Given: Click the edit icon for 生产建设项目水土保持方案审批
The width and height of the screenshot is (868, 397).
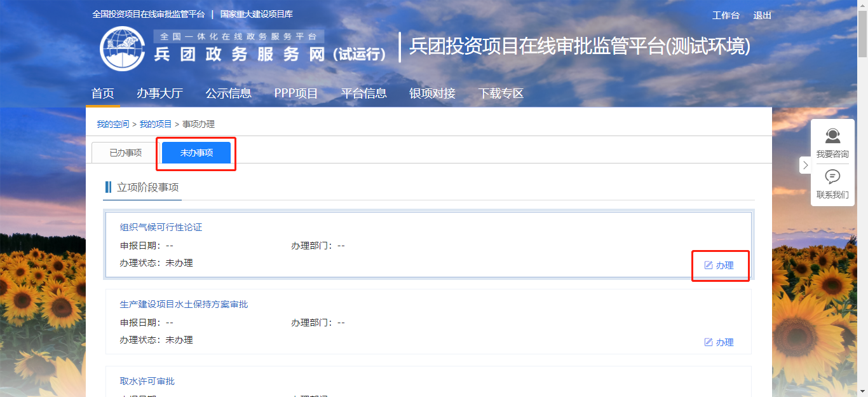Looking at the screenshot, I should point(709,342).
